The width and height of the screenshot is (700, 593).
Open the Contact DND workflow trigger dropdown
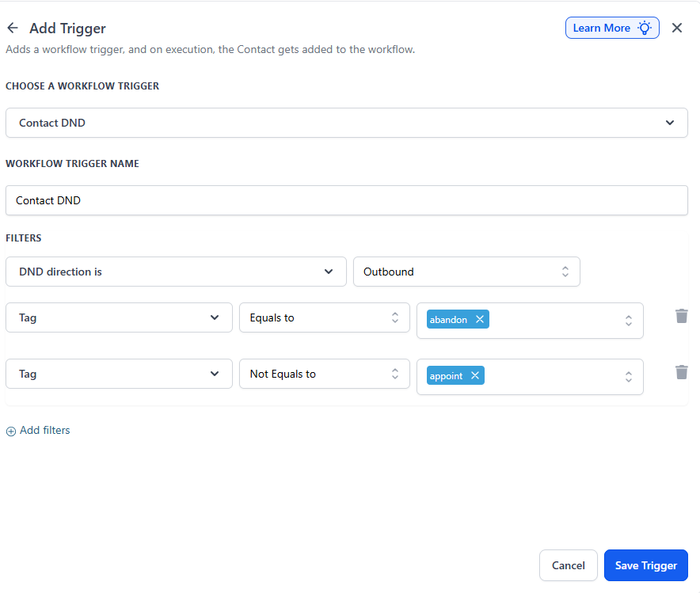(x=346, y=123)
